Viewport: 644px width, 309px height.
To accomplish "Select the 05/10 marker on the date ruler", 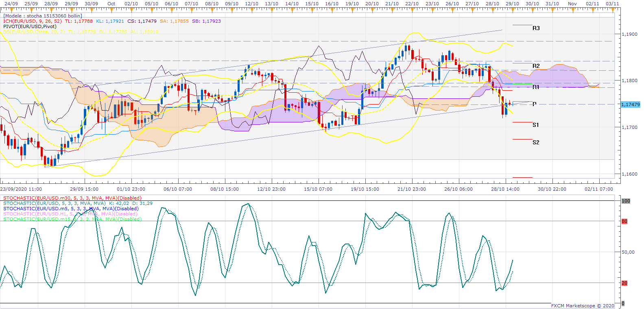I will [151, 4].
